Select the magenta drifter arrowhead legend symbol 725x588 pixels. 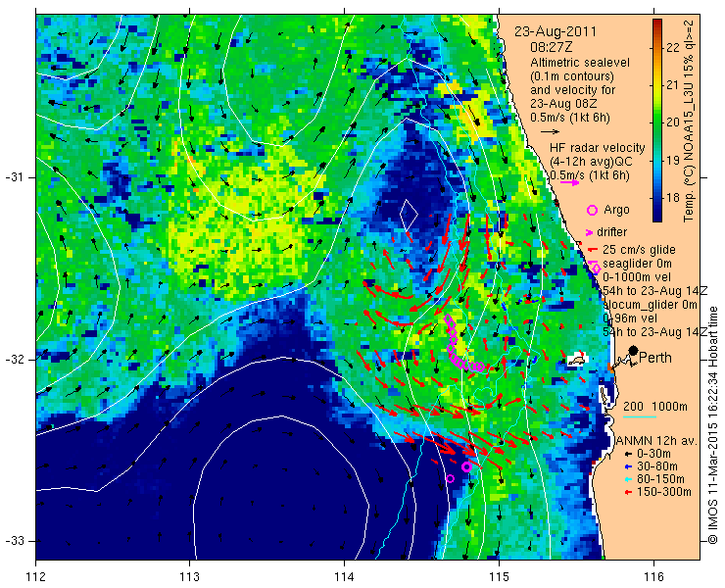590,232
